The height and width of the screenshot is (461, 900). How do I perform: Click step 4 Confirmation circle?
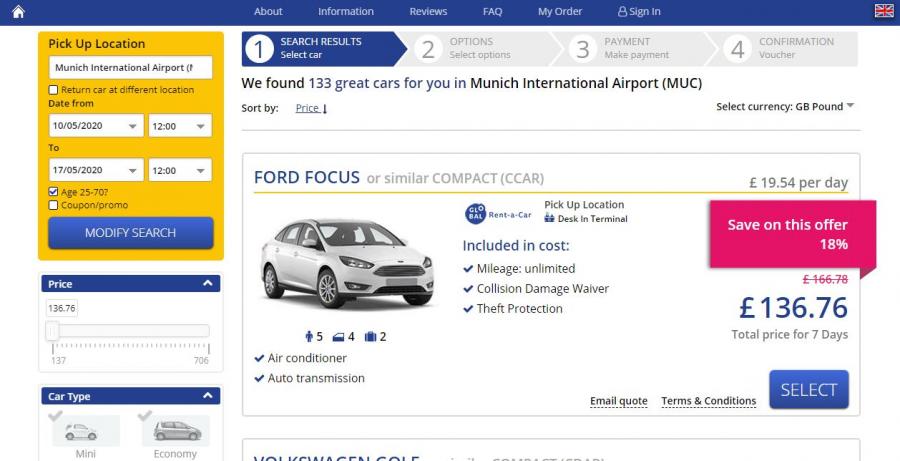[x=738, y=49]
